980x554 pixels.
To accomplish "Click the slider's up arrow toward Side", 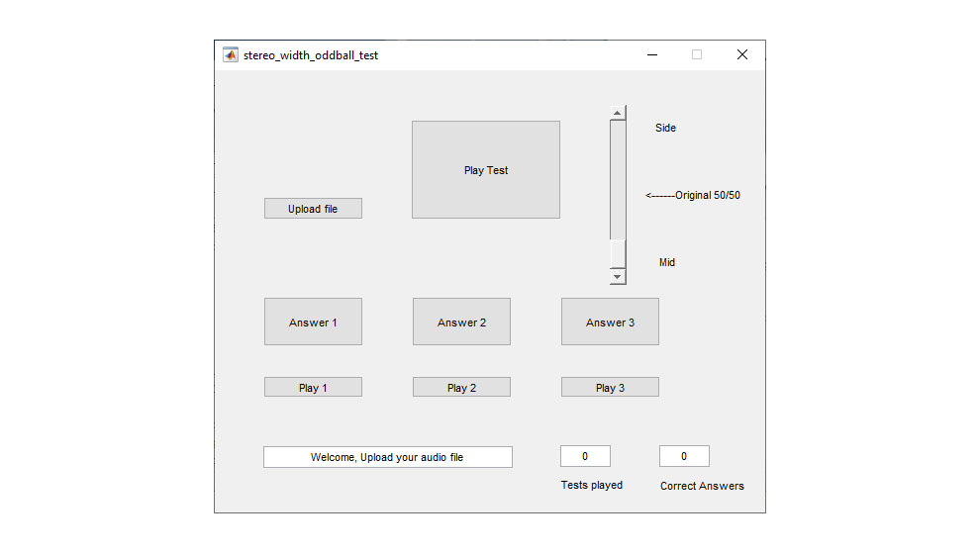I will 618,113.
